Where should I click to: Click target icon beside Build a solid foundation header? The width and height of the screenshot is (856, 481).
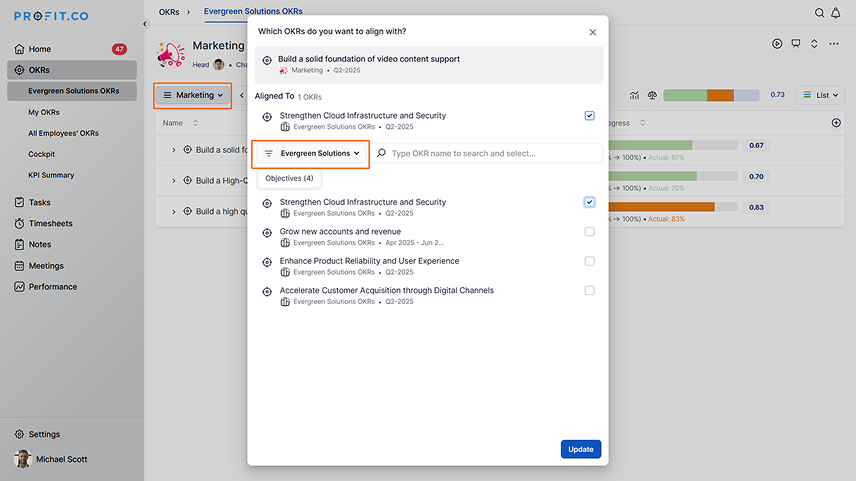[x=267, y=61]
